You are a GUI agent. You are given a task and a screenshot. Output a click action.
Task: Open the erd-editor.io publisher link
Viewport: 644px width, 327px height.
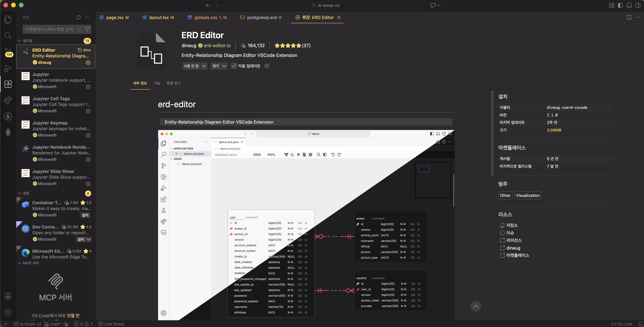[217, 46]
